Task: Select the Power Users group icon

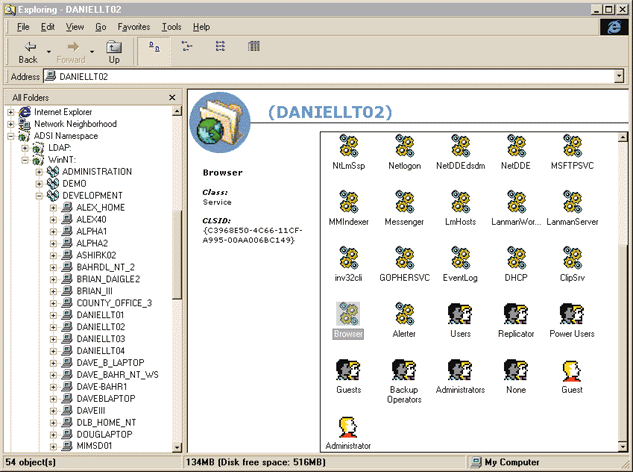Action: click(572, 314)
